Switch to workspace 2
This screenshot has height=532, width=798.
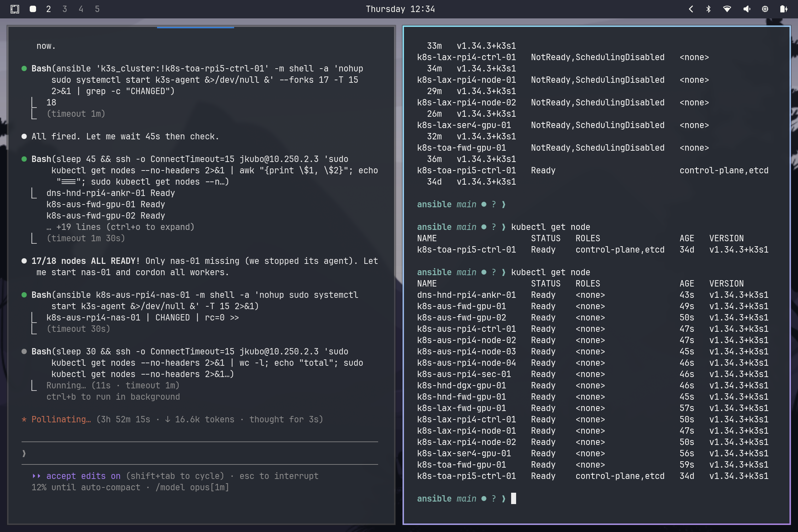click(48, 9)
